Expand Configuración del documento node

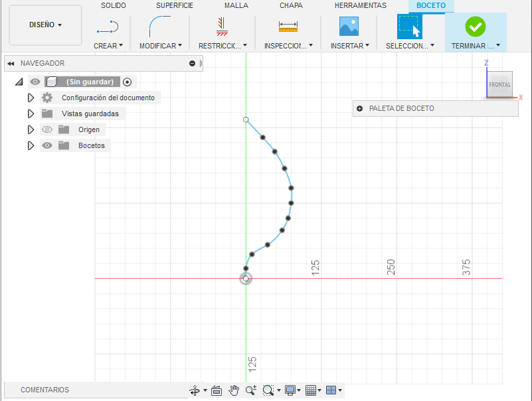(x=31, y=98)
